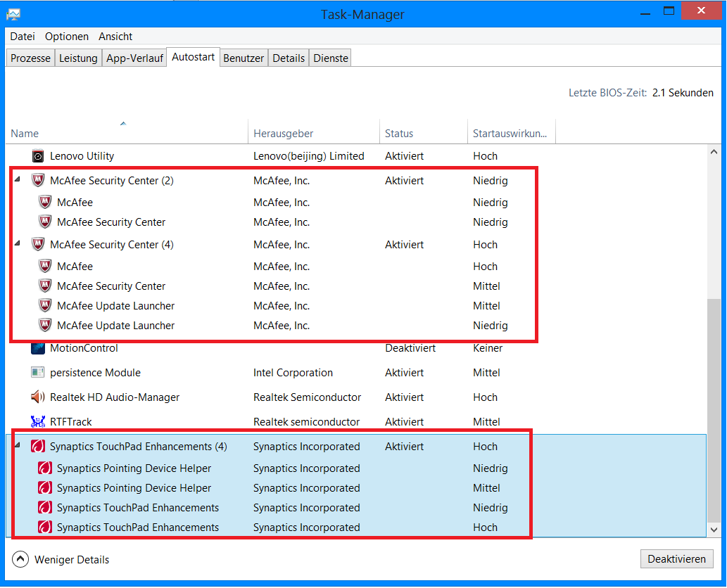Click the Intel Corporation publisher cell
This screenshot has height=588, width=727.
pyautogui.click(x=293, y=373)
